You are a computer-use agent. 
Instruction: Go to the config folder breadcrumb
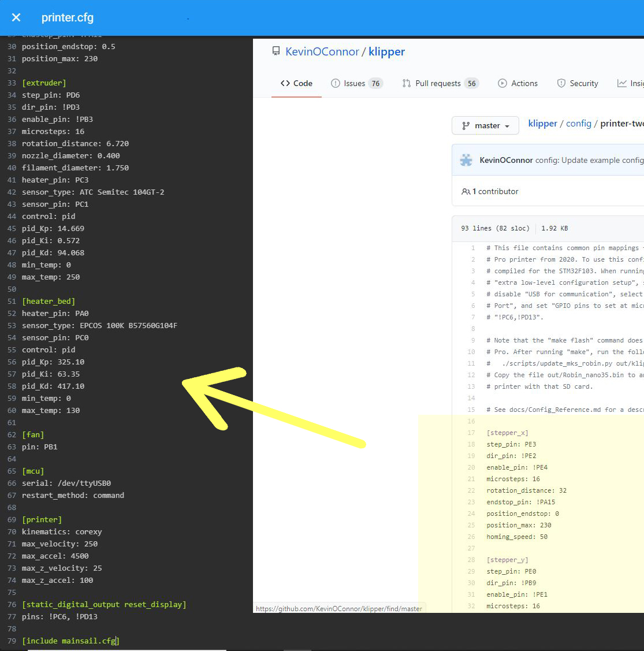click(x=578, y=124)
